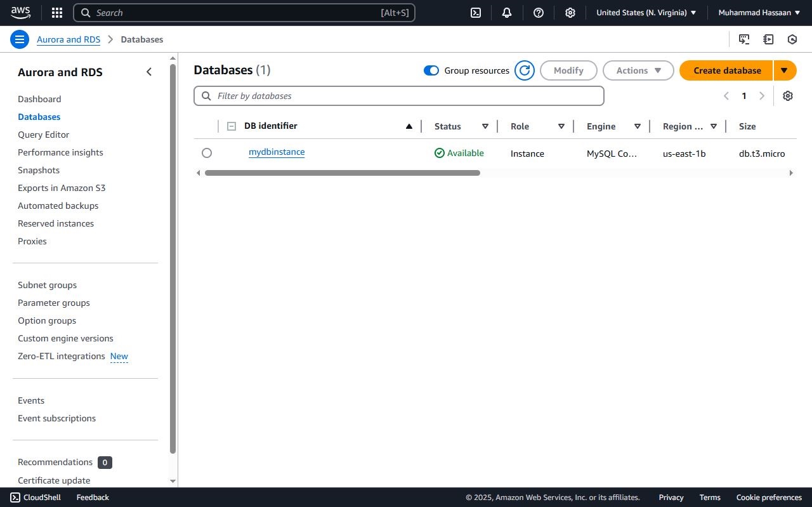
Task: Open Proxies in sidebar
Action: coord(32,241)
